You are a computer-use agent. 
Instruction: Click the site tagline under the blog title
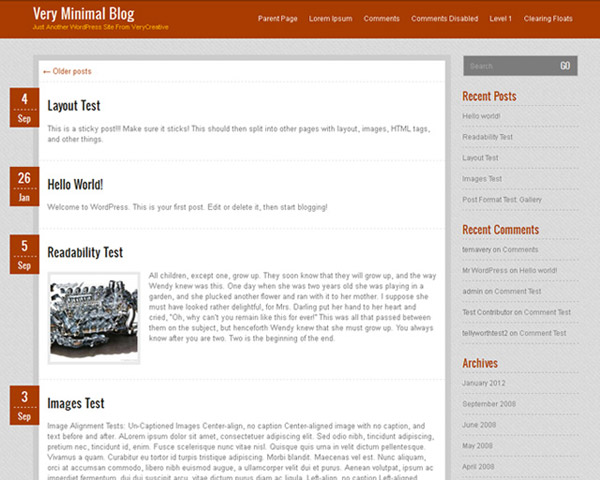tap(101, 27)
